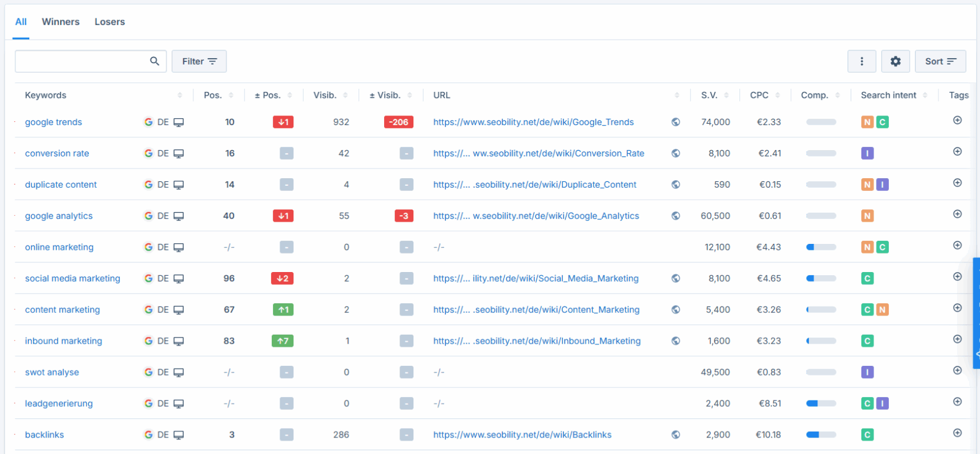Open the SERP globe icon for google trends

[676, 121]
